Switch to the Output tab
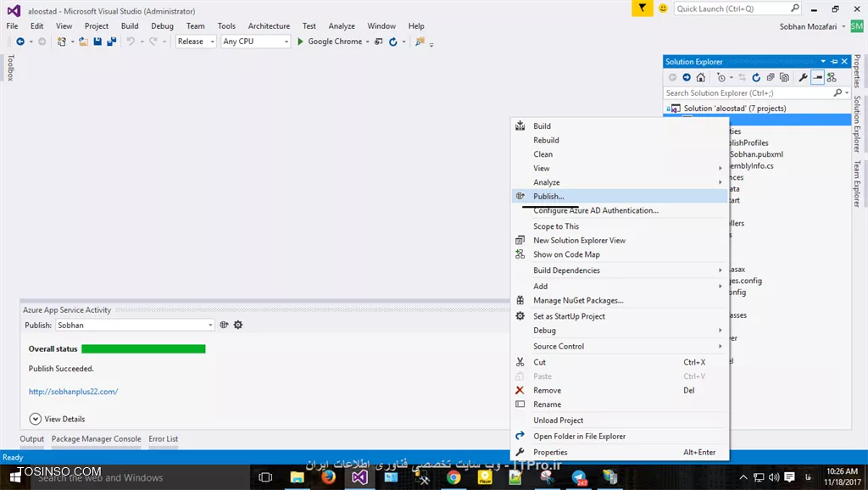 pyautogui.click(x=31, y=439)
